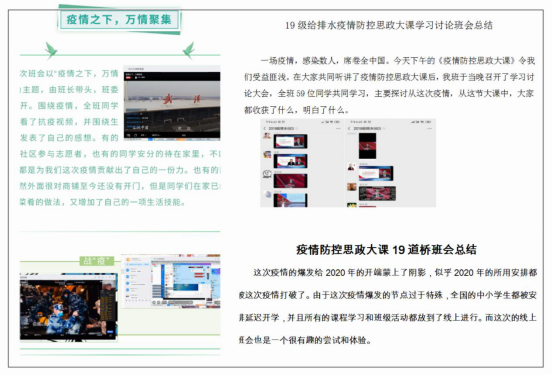The height and width of the screenshot is (375, 553).
Task: Click the paragraph beginning 这次疫情的爆发给2020年
Action: pos(388,306)
